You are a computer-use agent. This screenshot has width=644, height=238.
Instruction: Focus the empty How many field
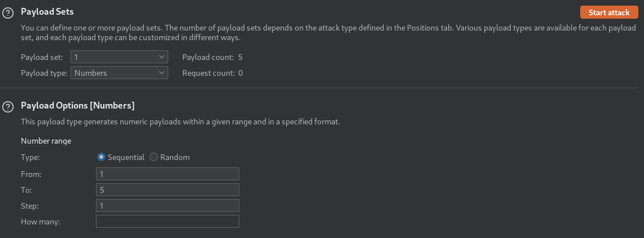167,221
